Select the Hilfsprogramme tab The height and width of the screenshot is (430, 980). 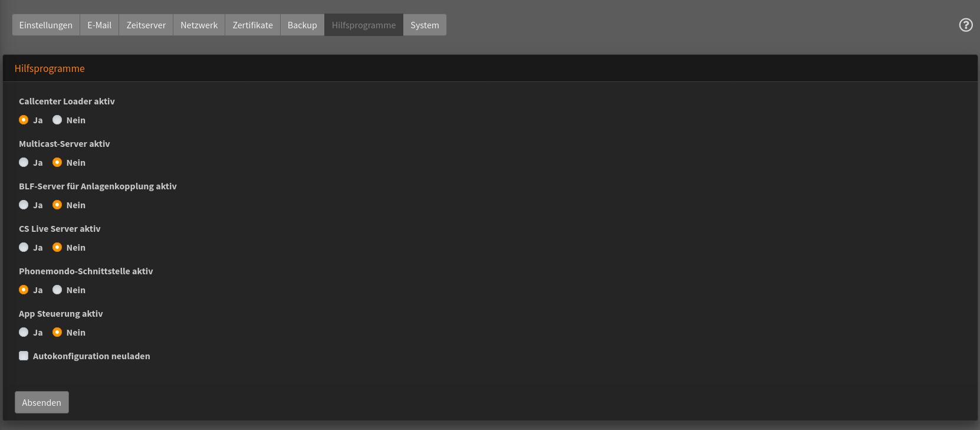(x=363, y=25)
